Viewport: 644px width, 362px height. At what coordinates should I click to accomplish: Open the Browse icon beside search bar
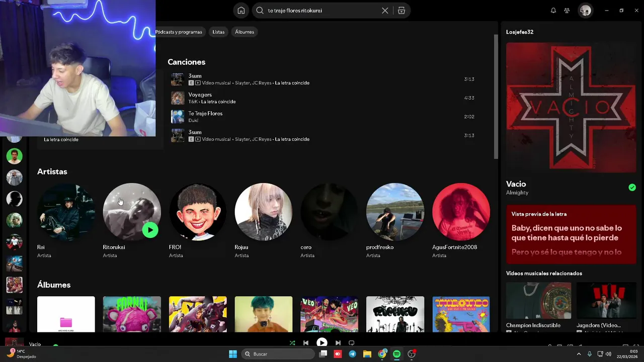click(401, 11)
